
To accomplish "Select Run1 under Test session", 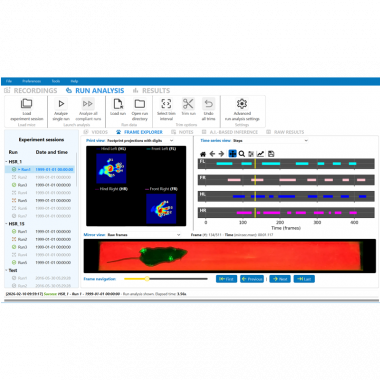I will tap(41, 278).
